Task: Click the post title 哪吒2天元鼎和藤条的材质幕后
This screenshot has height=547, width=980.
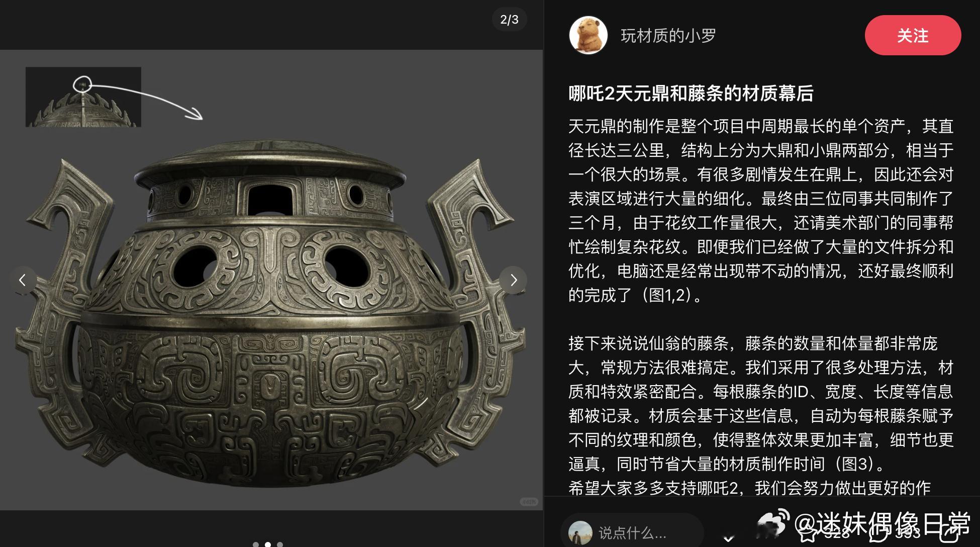Action: tap(691, 94)
